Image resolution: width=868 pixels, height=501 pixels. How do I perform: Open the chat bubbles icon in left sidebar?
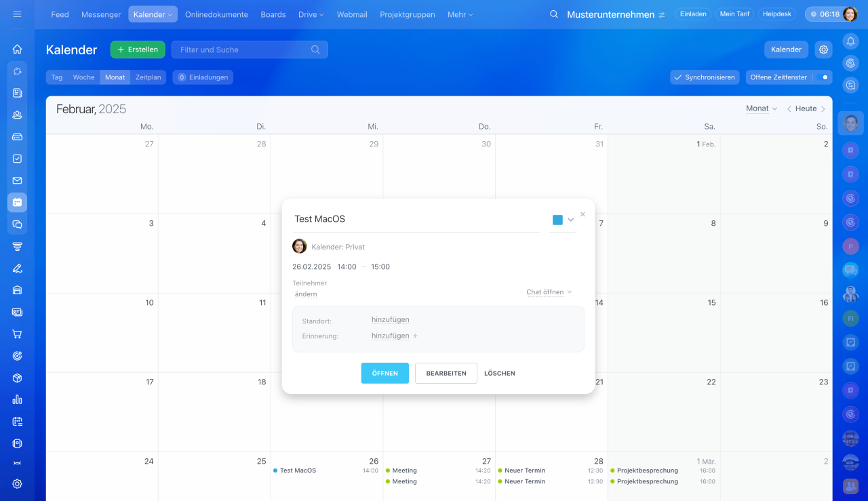tap(17, 224)
